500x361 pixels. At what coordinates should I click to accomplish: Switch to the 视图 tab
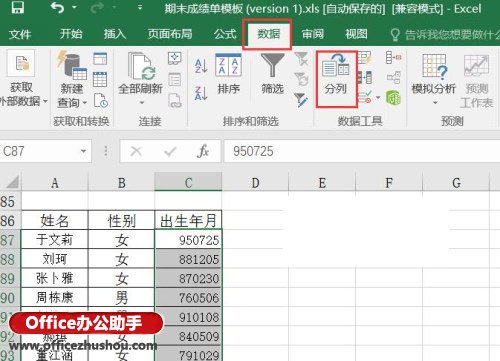tap(356, 34)
